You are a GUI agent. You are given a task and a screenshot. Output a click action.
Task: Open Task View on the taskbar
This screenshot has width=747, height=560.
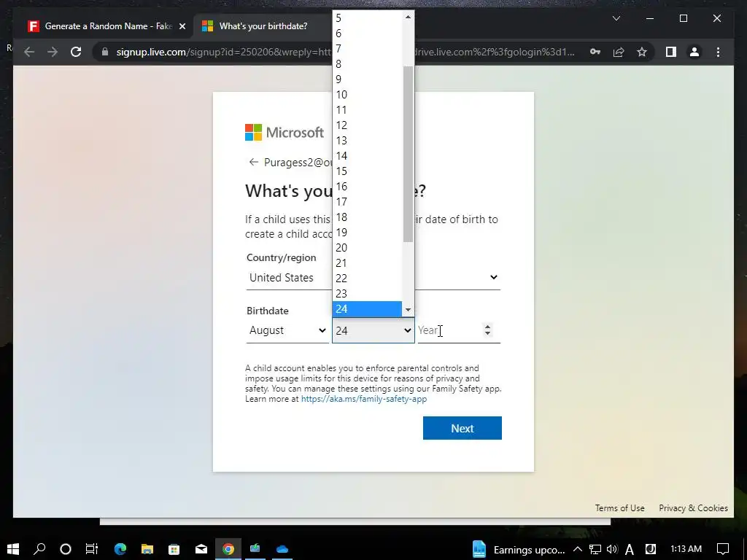pyautogui.click(x=91, y=549)
